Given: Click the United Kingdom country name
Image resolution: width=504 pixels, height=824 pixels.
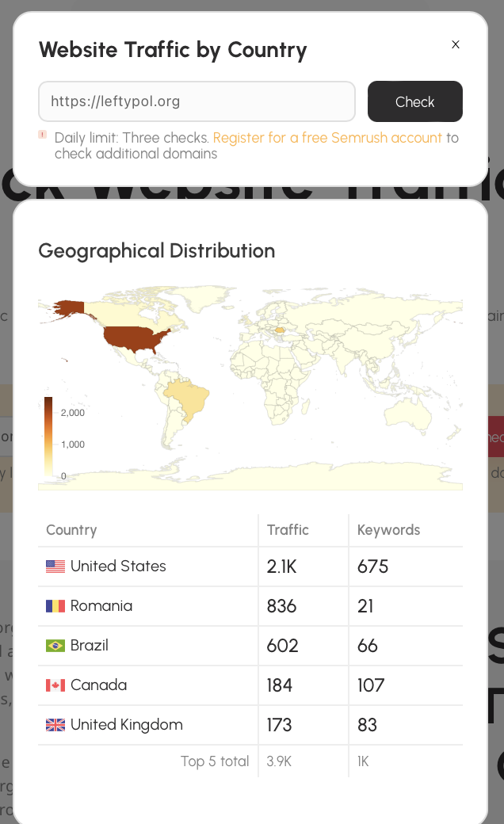Looking at the screenshot, I should pos(127,725).
